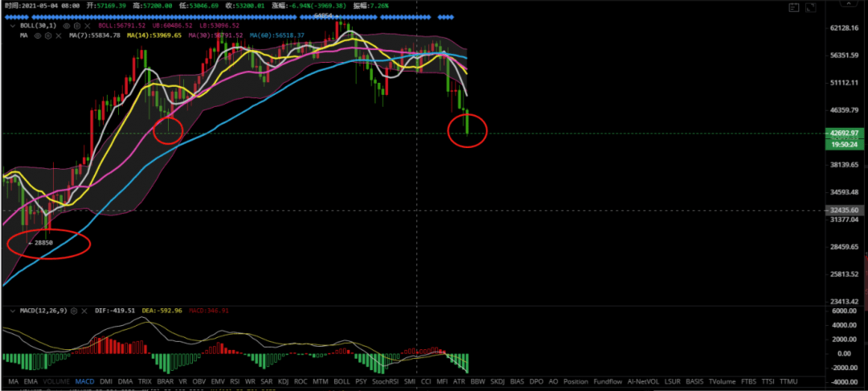The image size is (868, 391).
Task: Click the MA(7):55834.78 legend value
Action: (x=95, y=35)
